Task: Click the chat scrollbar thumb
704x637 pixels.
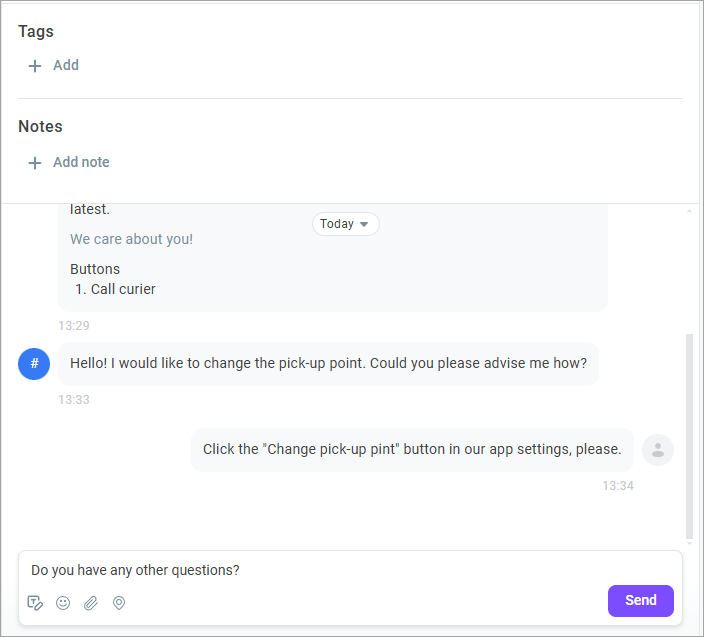Action: pyautogui.click(x=690, y=436)
